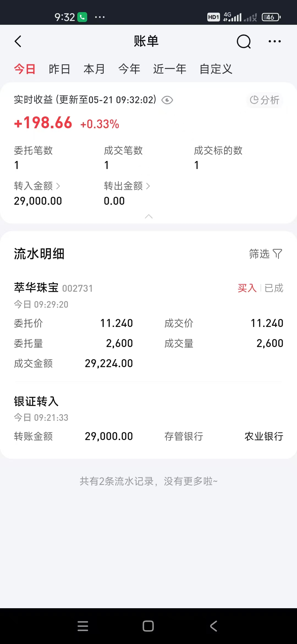Screen dimensions: 297x644
Task: Select the 今日 tab
Action: point(25,69)
